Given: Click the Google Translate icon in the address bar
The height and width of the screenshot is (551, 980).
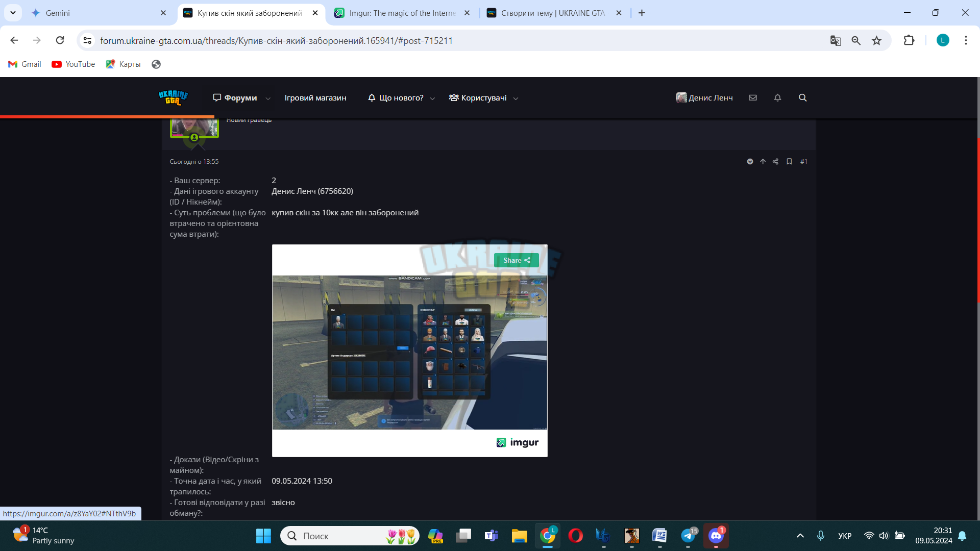Looking at the screenshot, I should click(836, 40).
